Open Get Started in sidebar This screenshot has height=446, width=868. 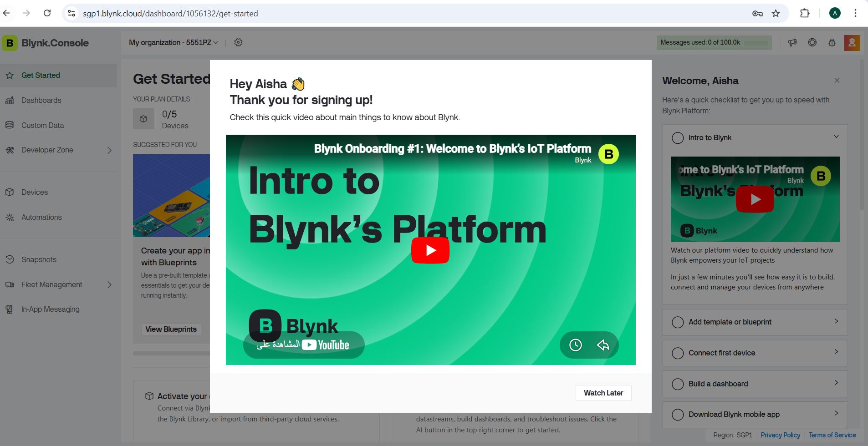click(x=59, y=76)
